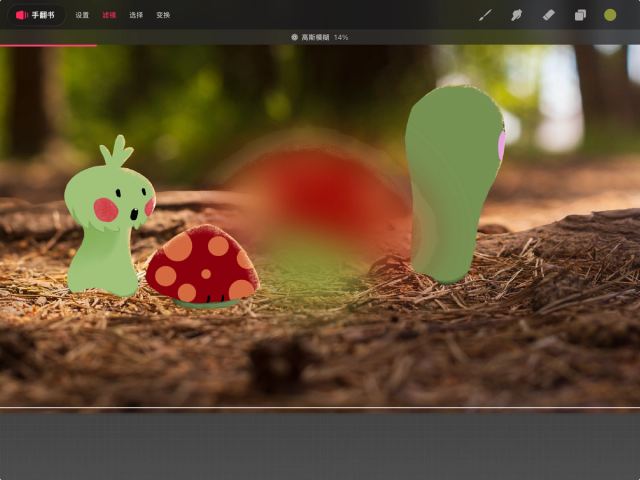This screenshot has height=480, width=640.
Task: Open the layers panel
Action: point(580,15)
